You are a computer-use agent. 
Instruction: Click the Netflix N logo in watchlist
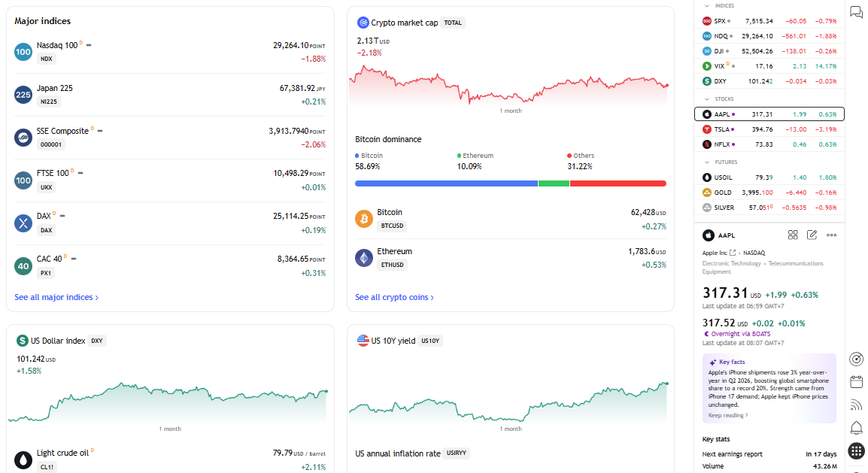coord(707,144)
